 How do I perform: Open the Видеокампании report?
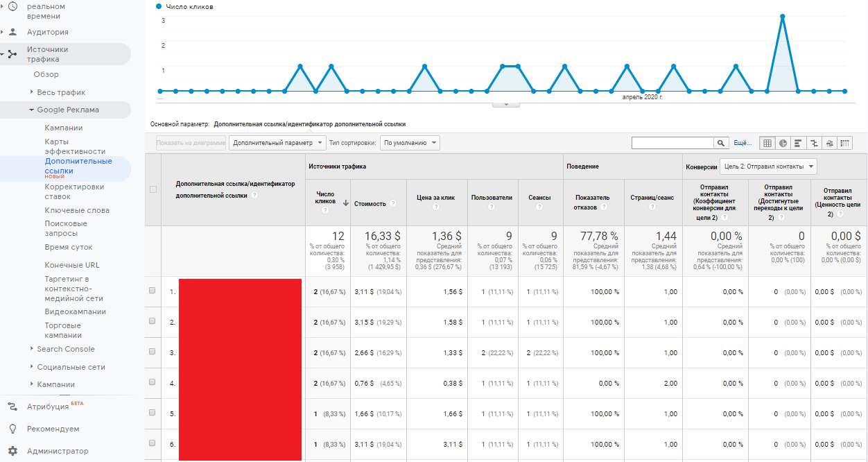click(76, 311)
